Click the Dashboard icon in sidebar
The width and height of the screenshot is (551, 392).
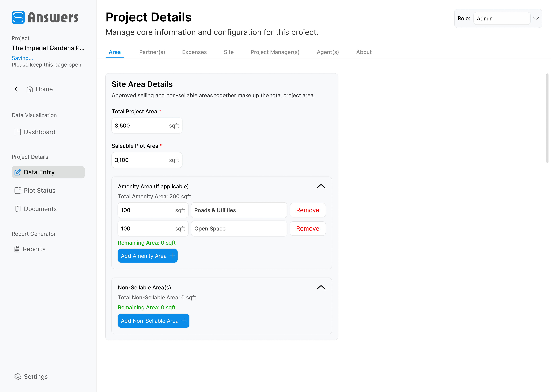point(18,132)
